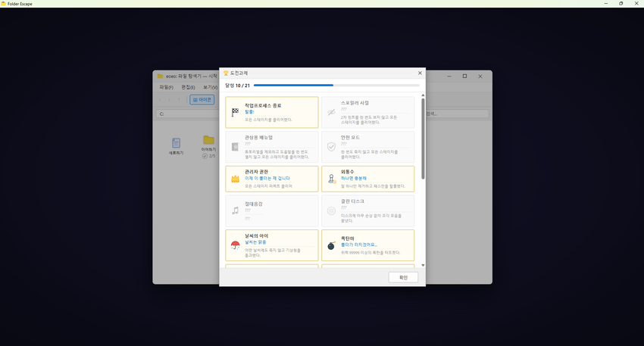Click the Folder Escape app icon in title bar
The height and width of the screenshot is (346, 644).
3,3
